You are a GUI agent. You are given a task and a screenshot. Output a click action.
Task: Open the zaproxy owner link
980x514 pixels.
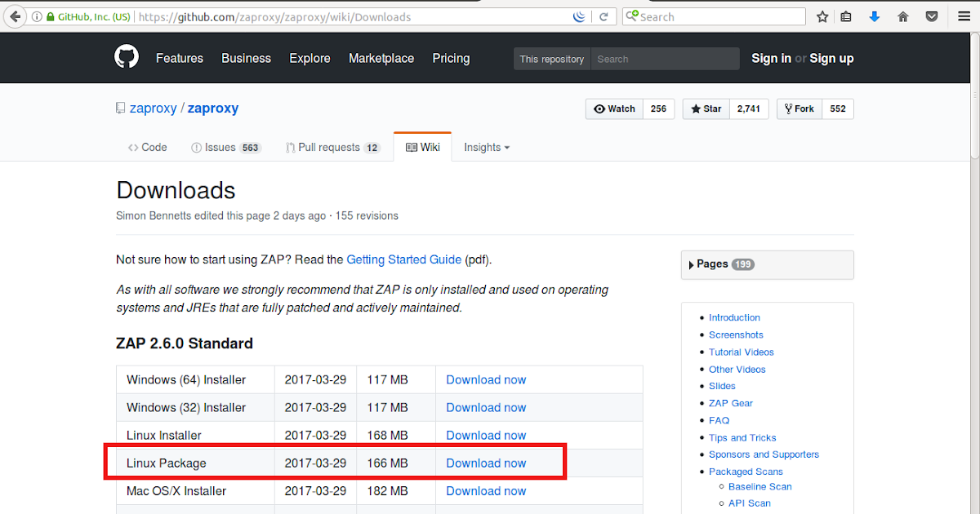pyautogui.click(x=154, y=108)
